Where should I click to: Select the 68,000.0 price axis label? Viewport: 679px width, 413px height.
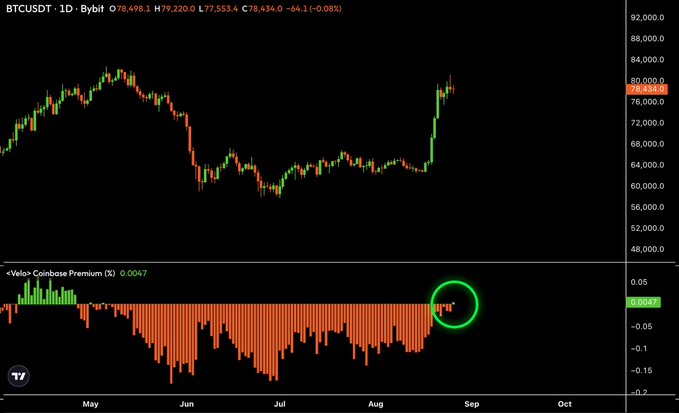coord(647,144)
